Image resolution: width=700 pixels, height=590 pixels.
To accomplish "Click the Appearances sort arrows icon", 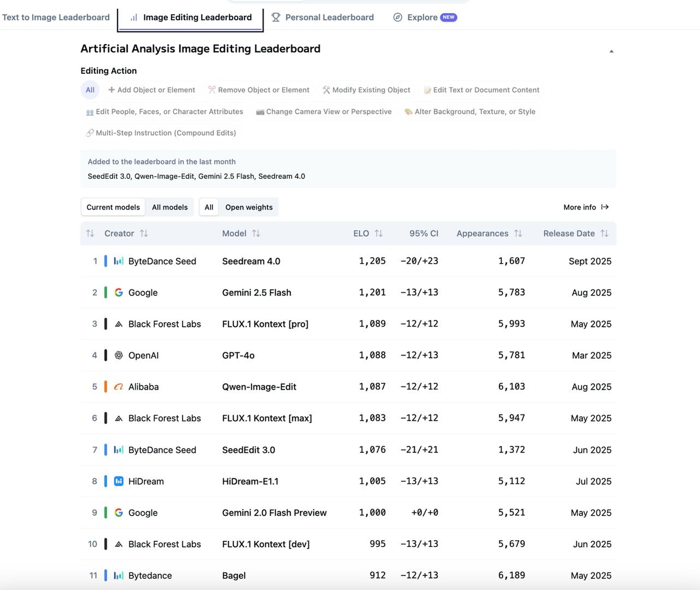I will pos(518,233).
